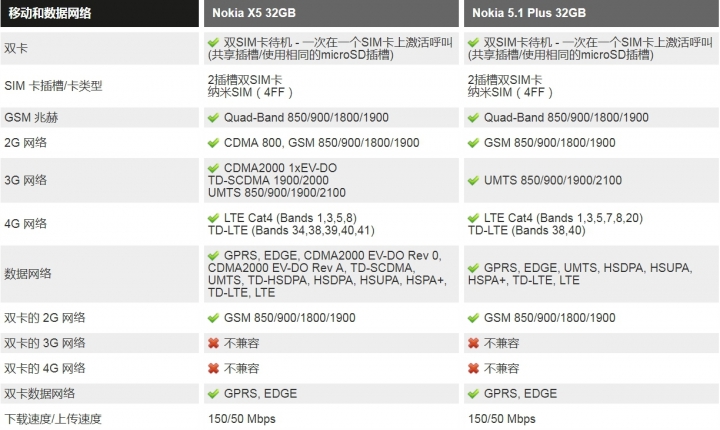Click red cross in Nokia X5 双卡的 4G 网络 row
Screen dimensions: 720x430
point(214,368)
